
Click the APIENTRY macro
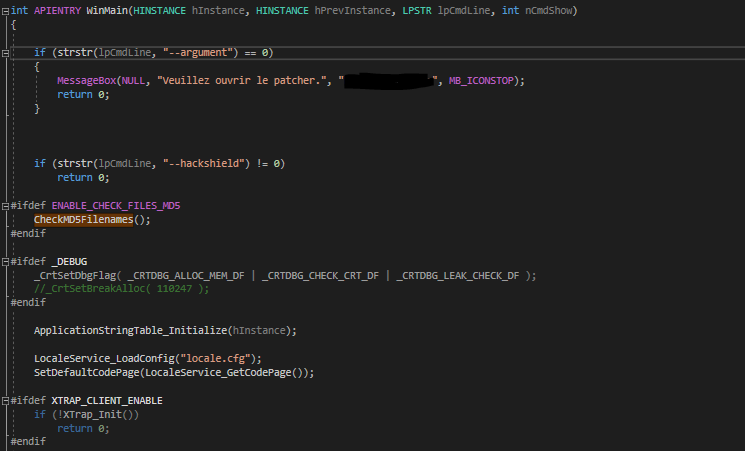pos(57,10)
